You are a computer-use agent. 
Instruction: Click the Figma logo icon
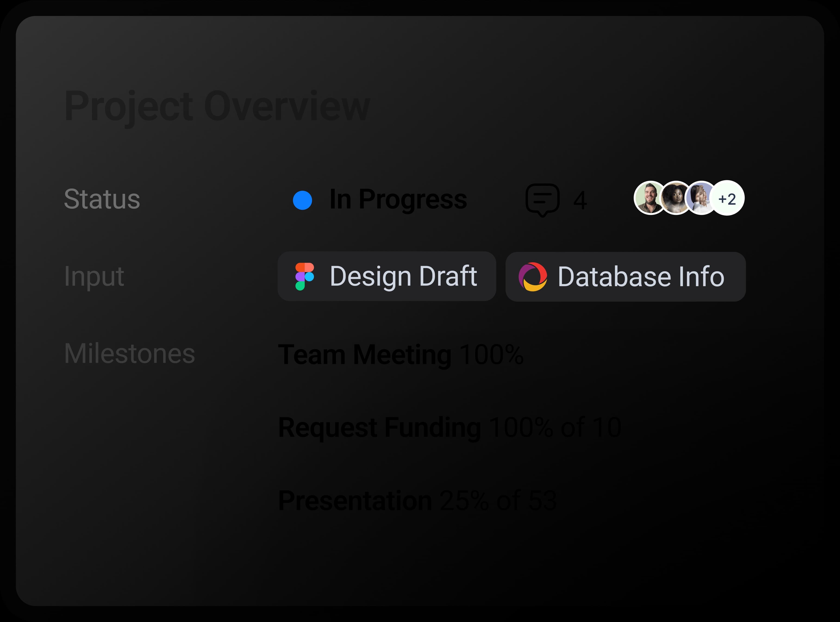(304, 276)
